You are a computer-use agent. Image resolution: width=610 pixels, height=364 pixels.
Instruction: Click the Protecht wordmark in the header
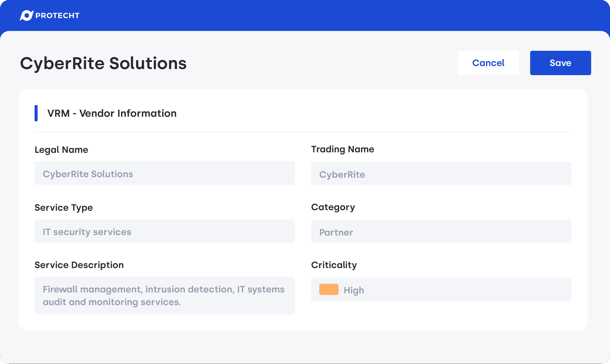(x=57, y=15)
